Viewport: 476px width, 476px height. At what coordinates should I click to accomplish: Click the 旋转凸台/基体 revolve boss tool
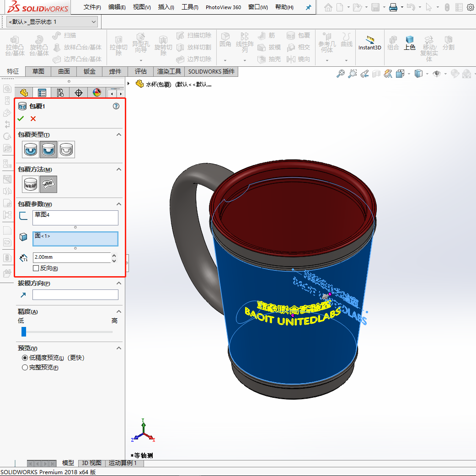(x=39, y=46)
